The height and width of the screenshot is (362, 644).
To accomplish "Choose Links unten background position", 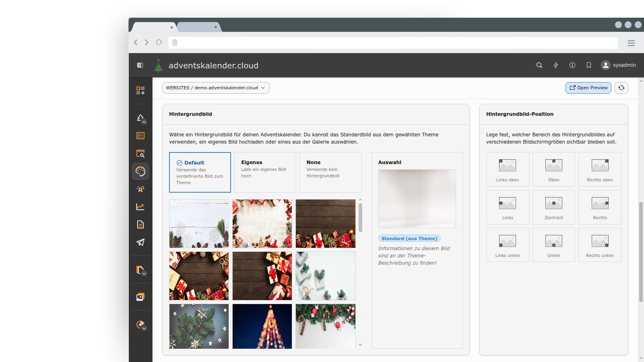I will (x=508, y=245).
